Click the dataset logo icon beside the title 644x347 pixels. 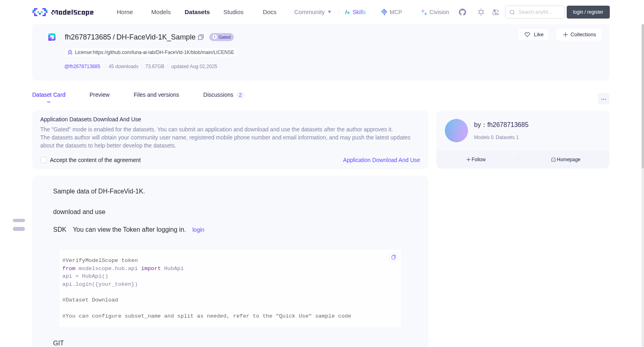tap(52, 37)
